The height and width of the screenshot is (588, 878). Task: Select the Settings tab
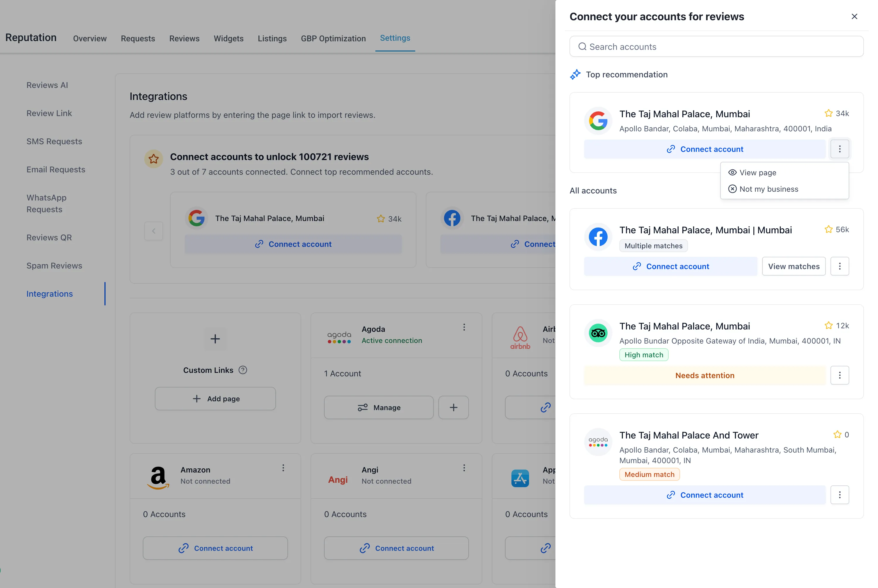395,38
